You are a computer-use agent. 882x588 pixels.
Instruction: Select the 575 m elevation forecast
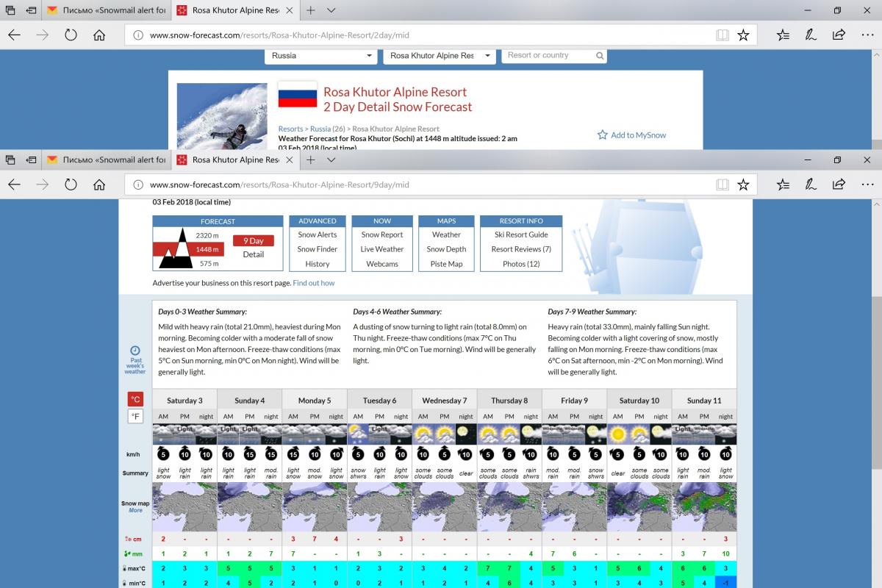point(209,263)
